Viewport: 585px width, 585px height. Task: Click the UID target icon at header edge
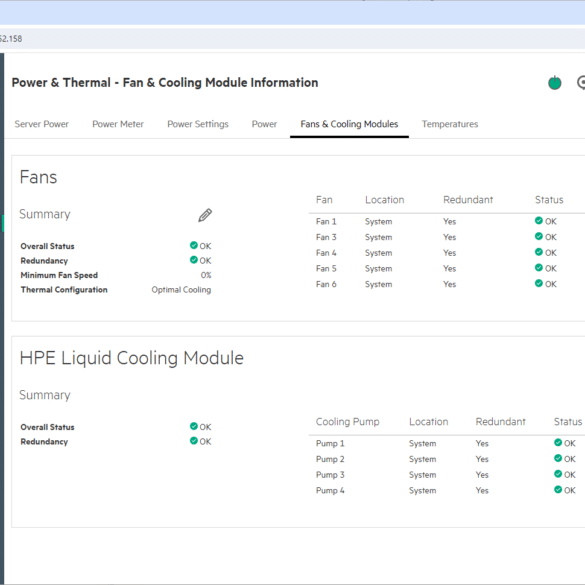pos(581,82)
